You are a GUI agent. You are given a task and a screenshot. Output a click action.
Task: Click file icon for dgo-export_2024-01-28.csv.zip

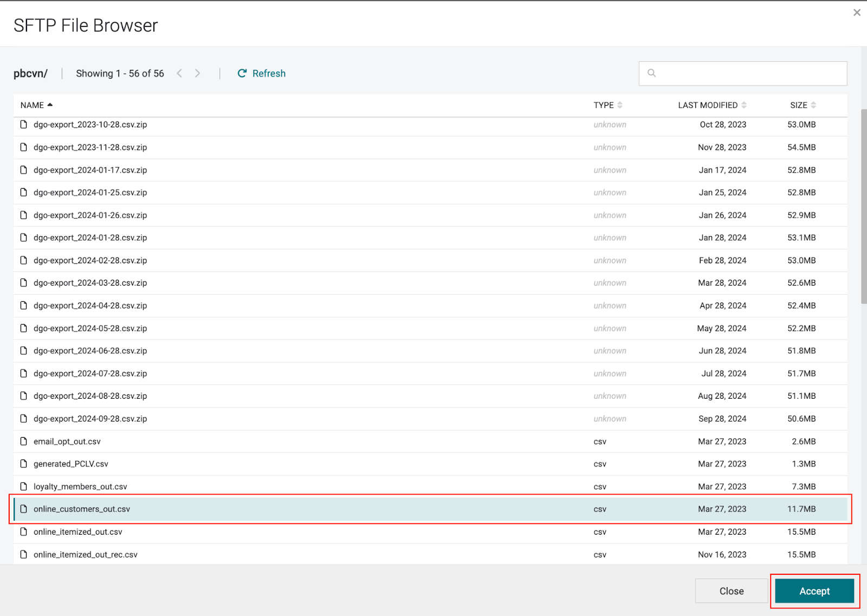23,238
